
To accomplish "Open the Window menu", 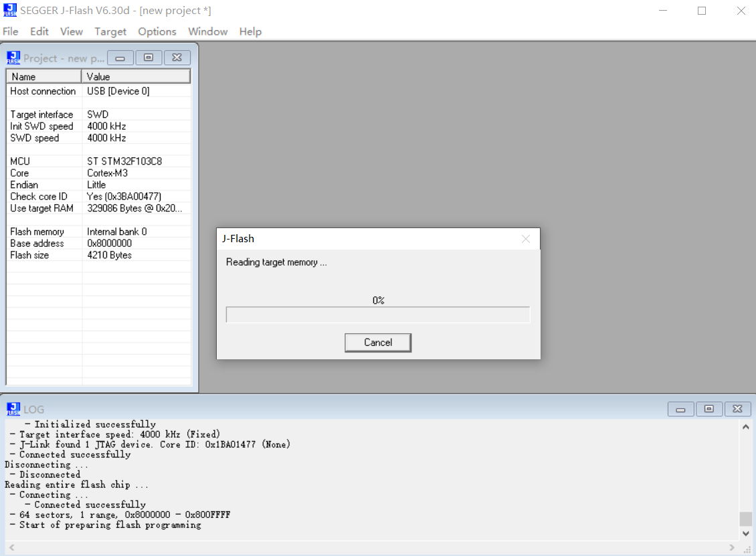I will point(208,31).
